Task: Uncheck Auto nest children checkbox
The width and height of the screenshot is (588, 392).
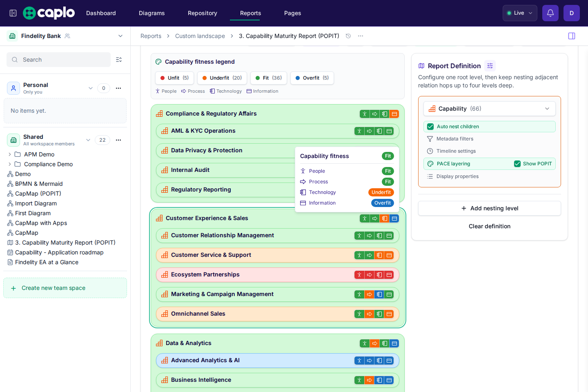Action: tap(430, 127)
